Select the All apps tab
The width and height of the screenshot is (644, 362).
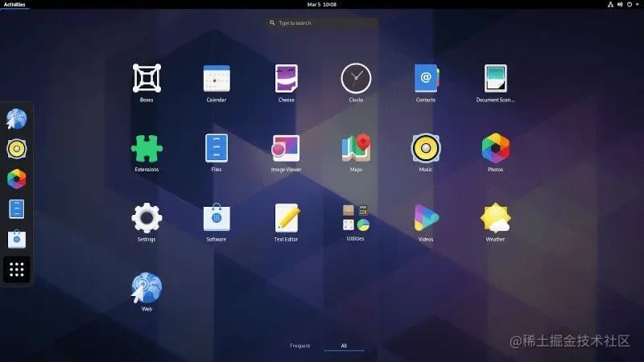(344, 346)
